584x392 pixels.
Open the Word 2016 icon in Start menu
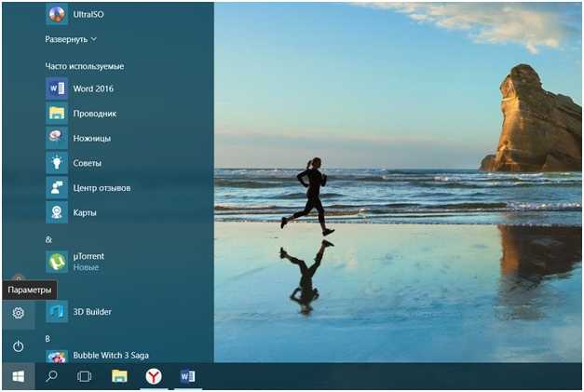(57, 88)
